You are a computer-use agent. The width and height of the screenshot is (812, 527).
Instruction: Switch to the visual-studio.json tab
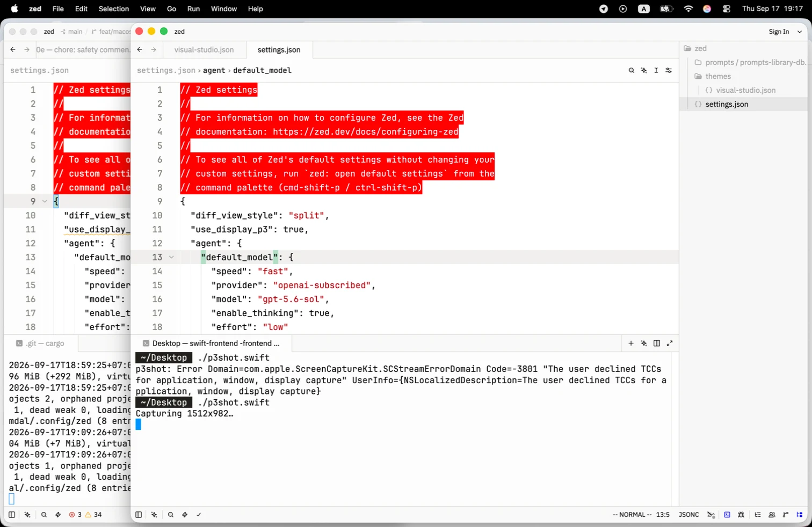point(204,50)
